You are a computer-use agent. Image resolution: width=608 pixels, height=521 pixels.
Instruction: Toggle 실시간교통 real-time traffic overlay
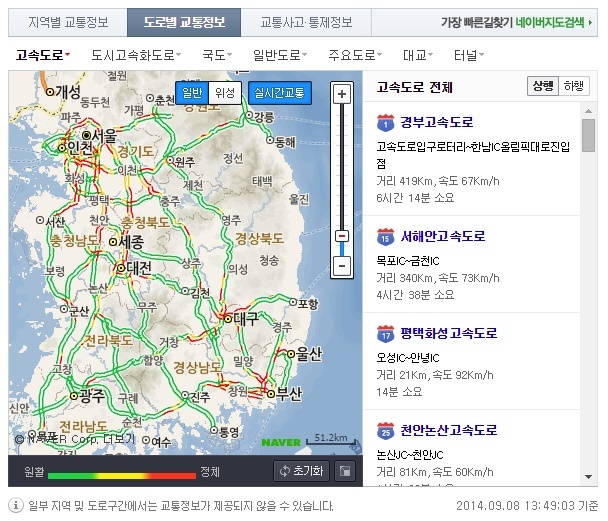pos(279,93)
